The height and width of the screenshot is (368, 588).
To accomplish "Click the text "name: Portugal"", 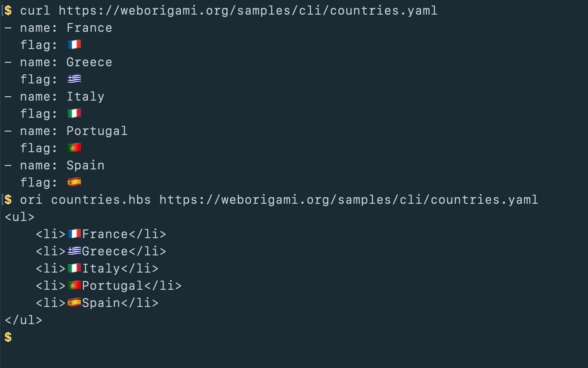I will pyautogui.click(x=74, y=131).
